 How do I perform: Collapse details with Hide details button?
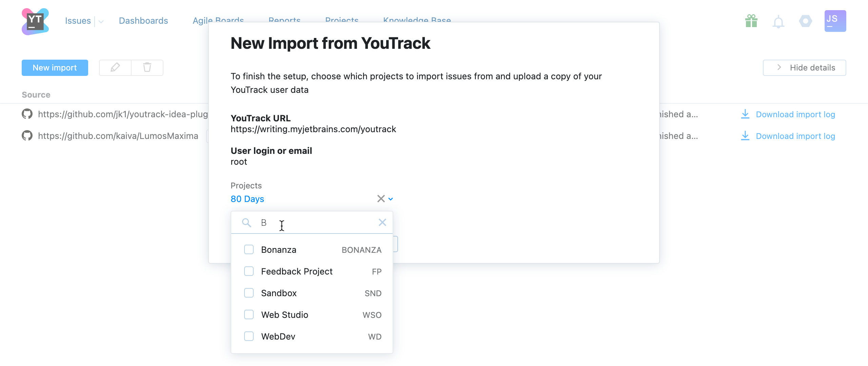click(804, 67)
